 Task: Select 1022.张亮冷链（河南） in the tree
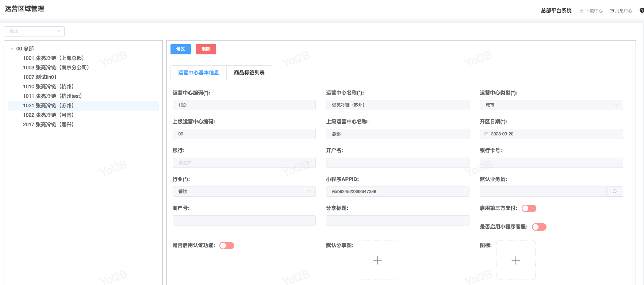tap(48, 115)
